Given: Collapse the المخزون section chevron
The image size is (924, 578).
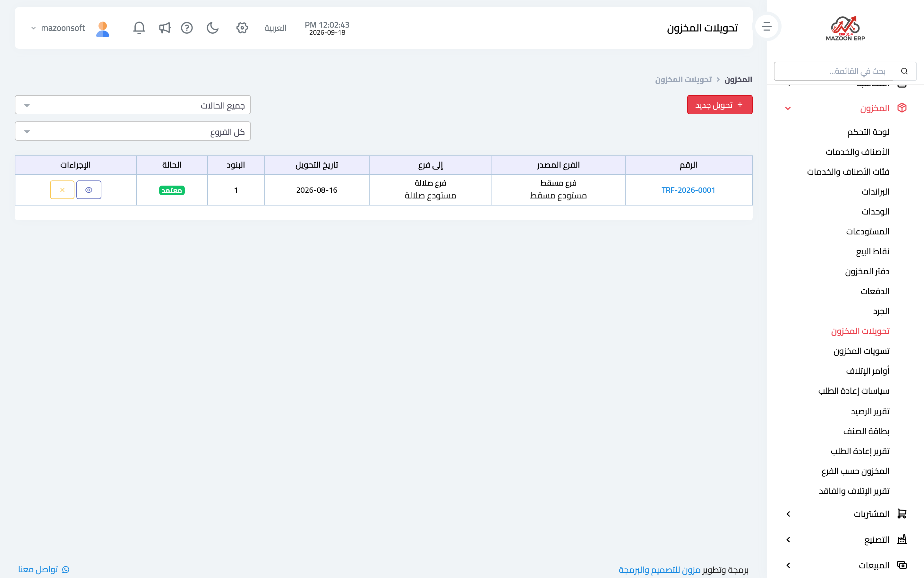Looking at the screenshot, I should tap(788, 108).
